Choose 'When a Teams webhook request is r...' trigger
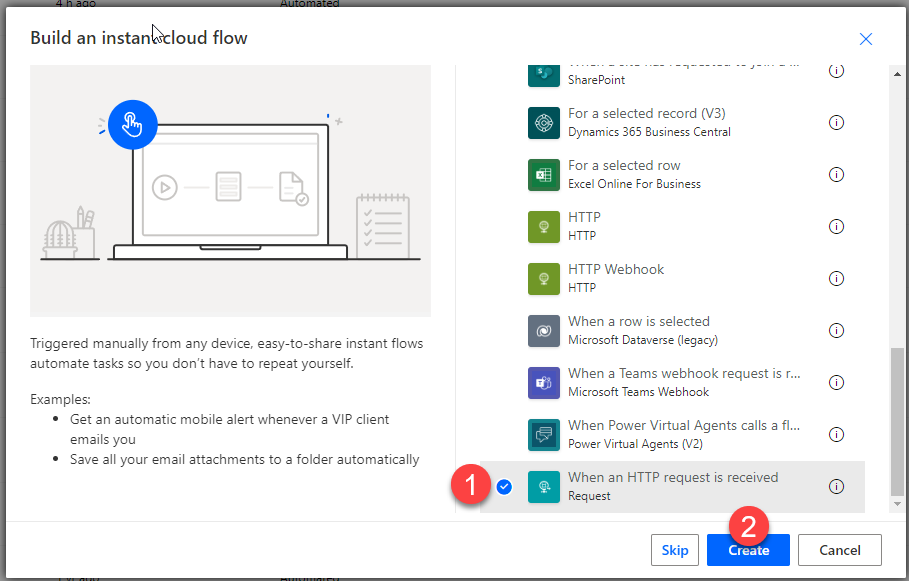This screenshot has height=581, width=909. tap(684, 373)
